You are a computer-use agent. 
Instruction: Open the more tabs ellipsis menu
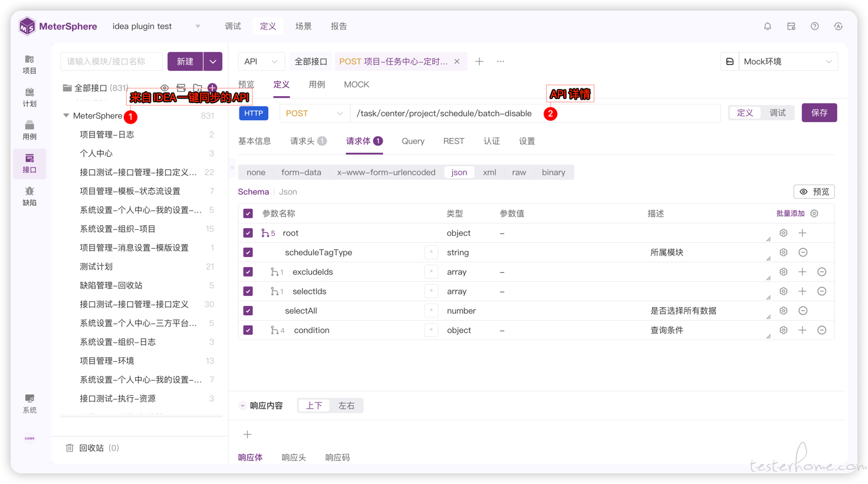(500, 61)
